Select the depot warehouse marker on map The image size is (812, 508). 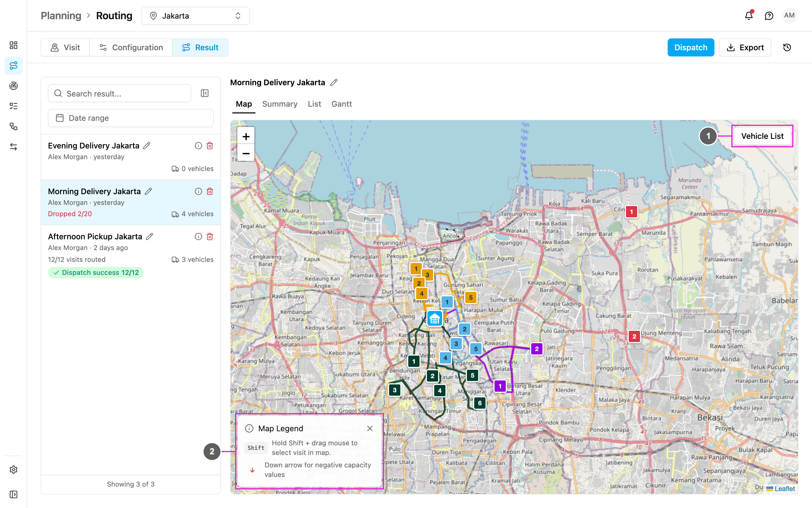pyautogui.click(x=434, y=318)
